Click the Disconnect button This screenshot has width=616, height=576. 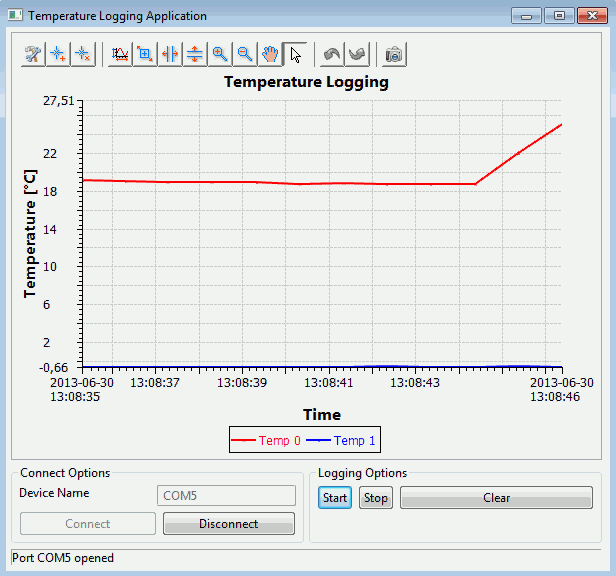click(228, 524)
